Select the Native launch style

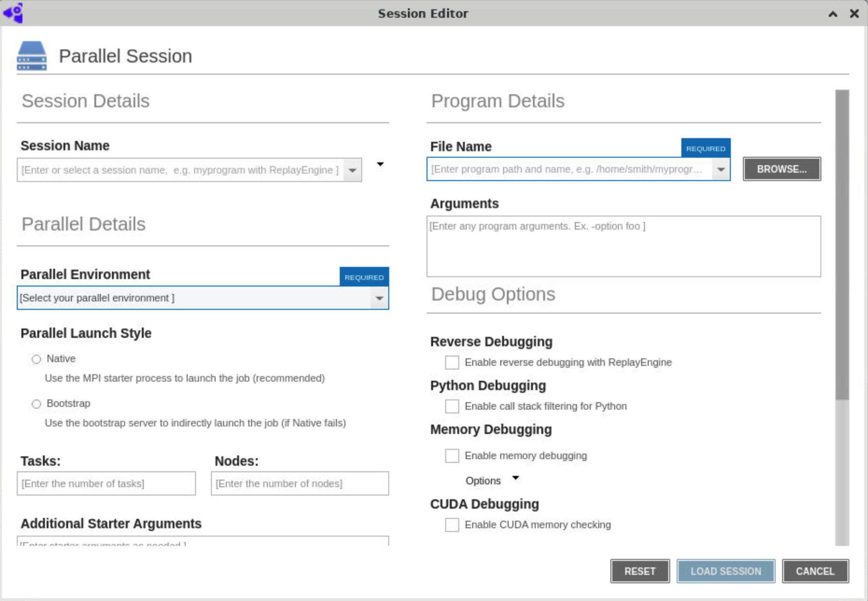(x=36, y=359)
